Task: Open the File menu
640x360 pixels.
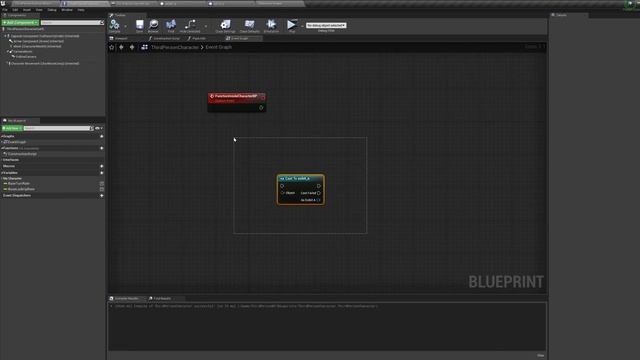Action: pyautogui.click(x=5, y=9)
